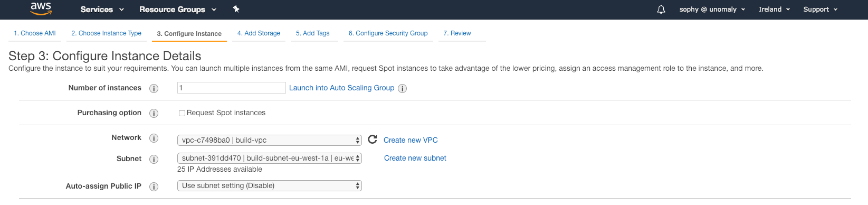Viewport: 868px width, 205px height.
Task: Show info icon beside Network label
Action: (x=154, y=138)
